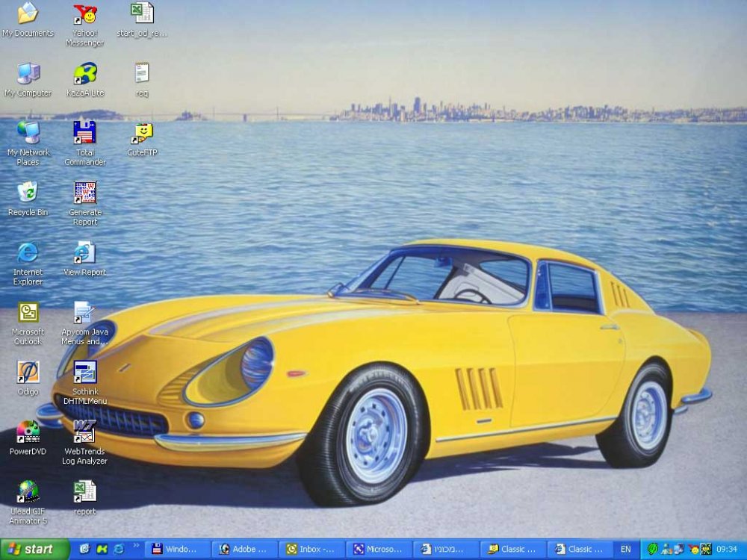This screenshot has width=747, height=560.
Task: Click the 09:34 taskbar clock
Action: 727,549
